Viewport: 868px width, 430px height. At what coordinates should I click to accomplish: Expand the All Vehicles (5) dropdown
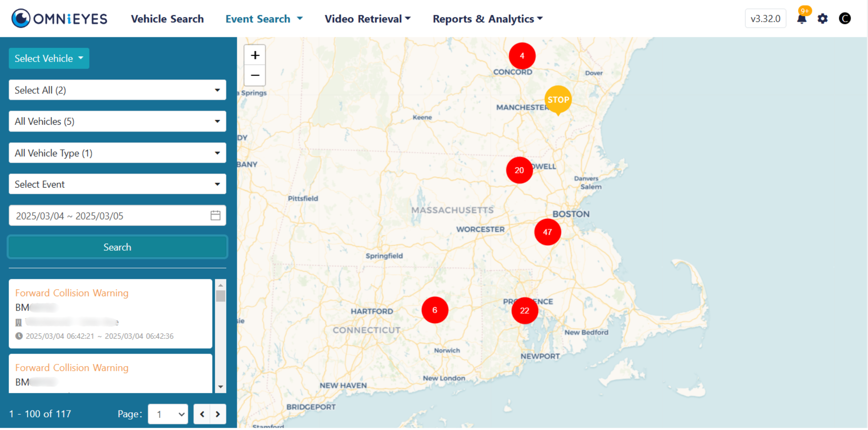(117, 121)
